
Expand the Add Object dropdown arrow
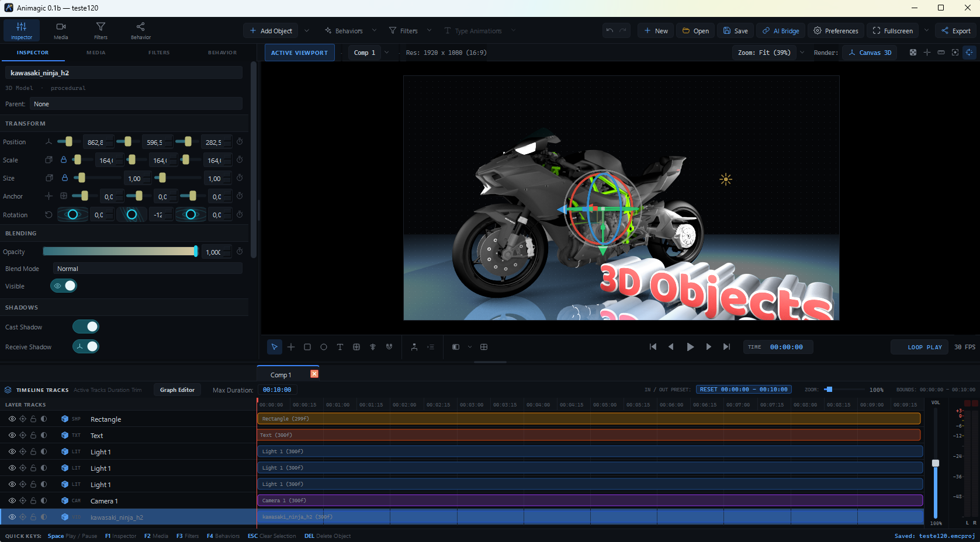(307, 31)
